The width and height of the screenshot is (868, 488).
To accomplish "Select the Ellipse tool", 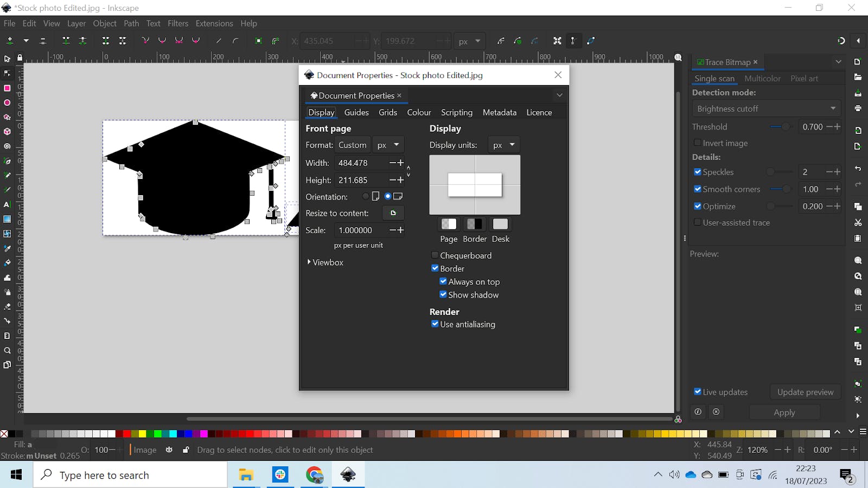I will [x=7, y=102].
